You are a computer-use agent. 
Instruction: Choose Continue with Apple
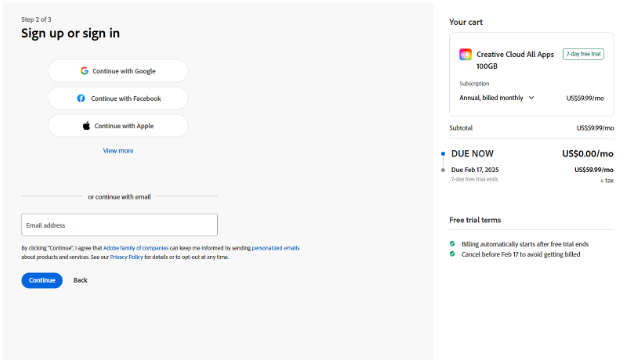click(118, 126)
